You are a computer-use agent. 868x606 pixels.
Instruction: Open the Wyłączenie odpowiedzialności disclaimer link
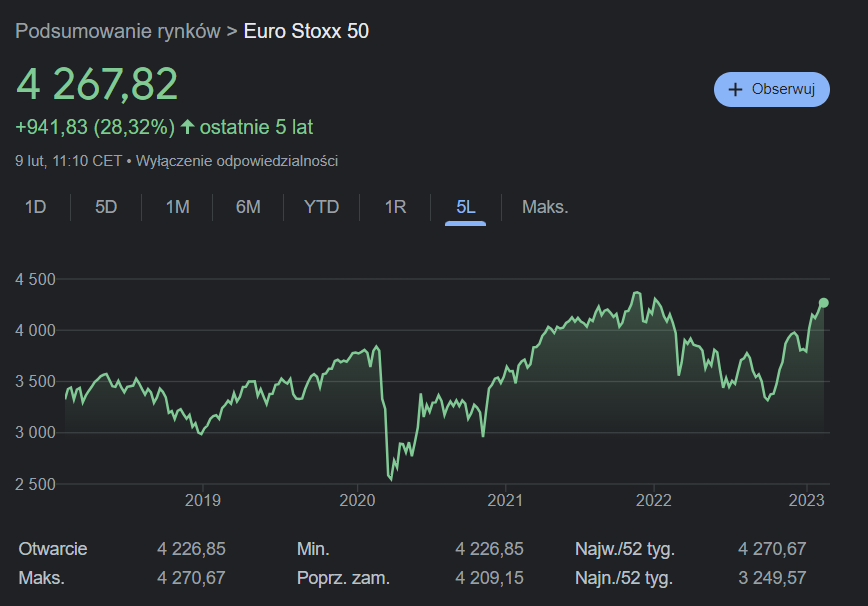click(x=236, y=160)
